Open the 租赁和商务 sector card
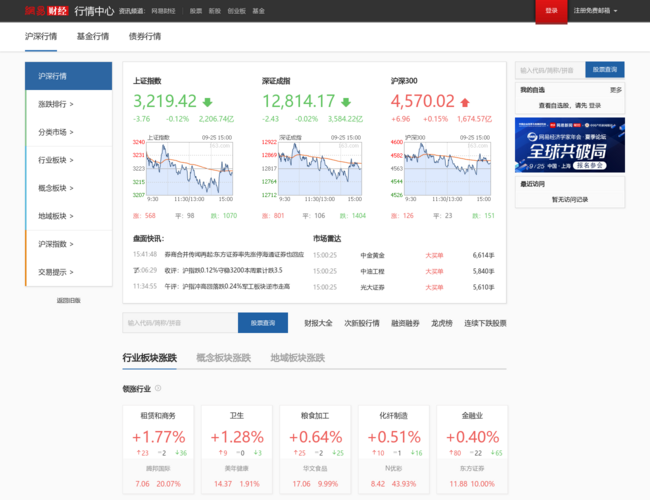This screenshot has height=500, width=650. pyautogui.click(x=158, y=449)
